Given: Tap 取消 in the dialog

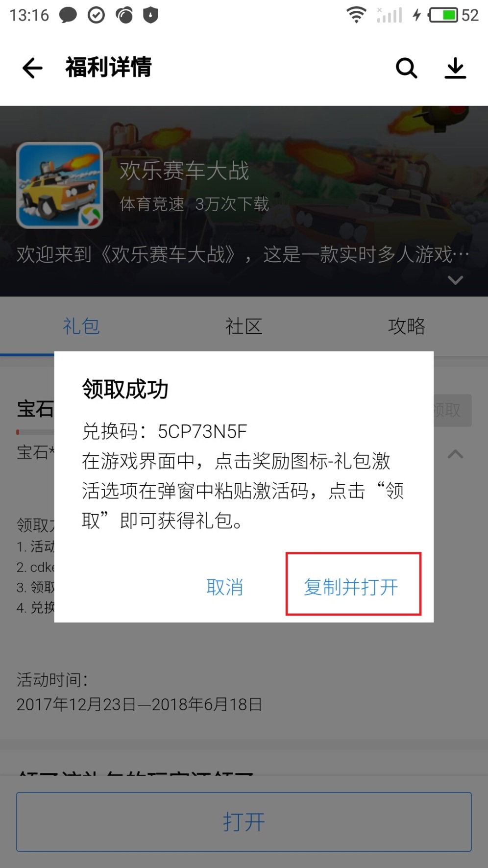Looking at the screenshot, I should pyautogui.click(x=225, y=587).
